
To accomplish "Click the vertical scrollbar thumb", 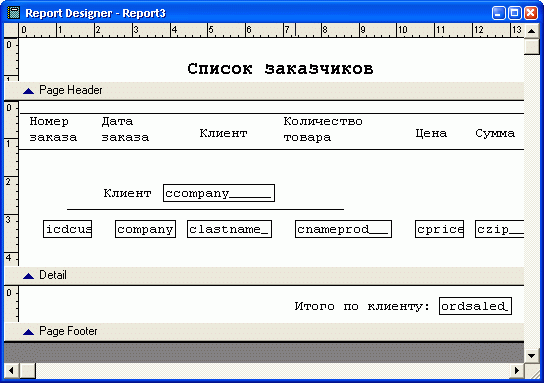I will point(532,46).
